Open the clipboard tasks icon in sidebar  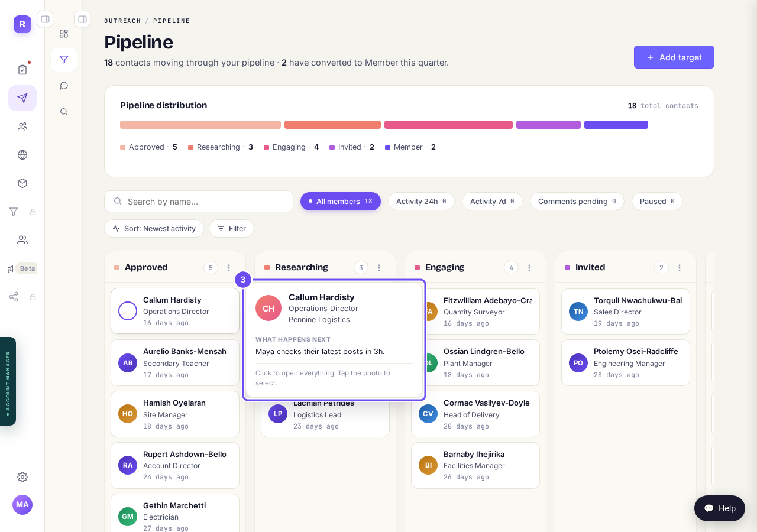[22, 70]
